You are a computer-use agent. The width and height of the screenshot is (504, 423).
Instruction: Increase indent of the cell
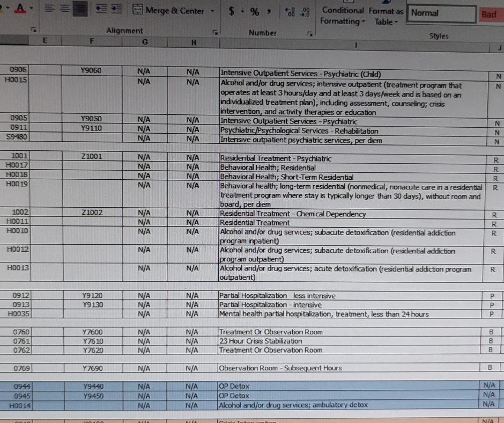pos(117,9)
